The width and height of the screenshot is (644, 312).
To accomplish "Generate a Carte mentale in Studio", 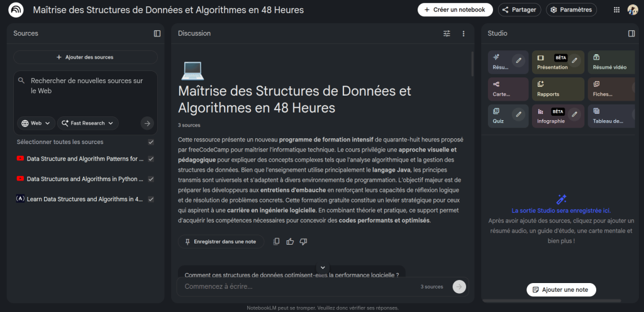I will [x=508, y=89].
